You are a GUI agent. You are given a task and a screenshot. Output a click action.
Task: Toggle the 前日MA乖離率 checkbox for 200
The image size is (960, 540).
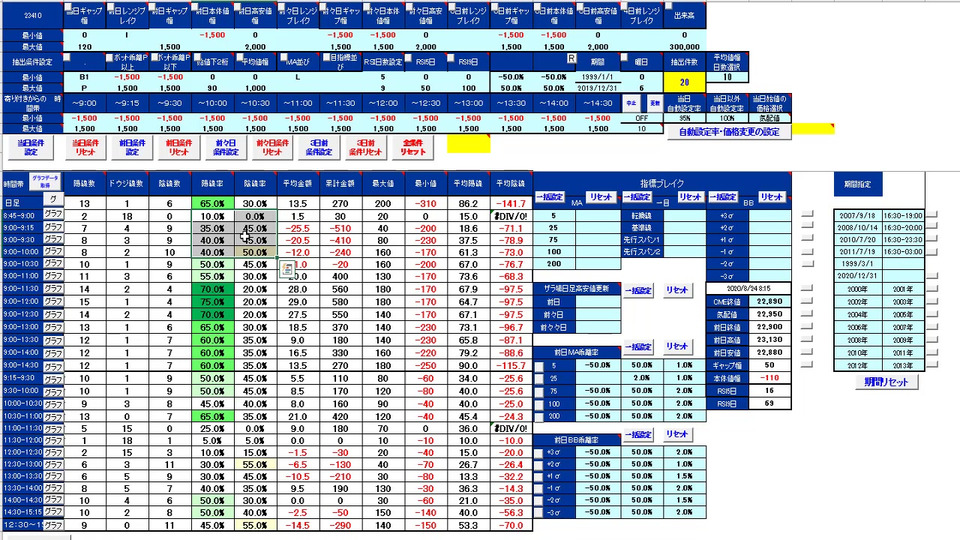coord(539,417)
